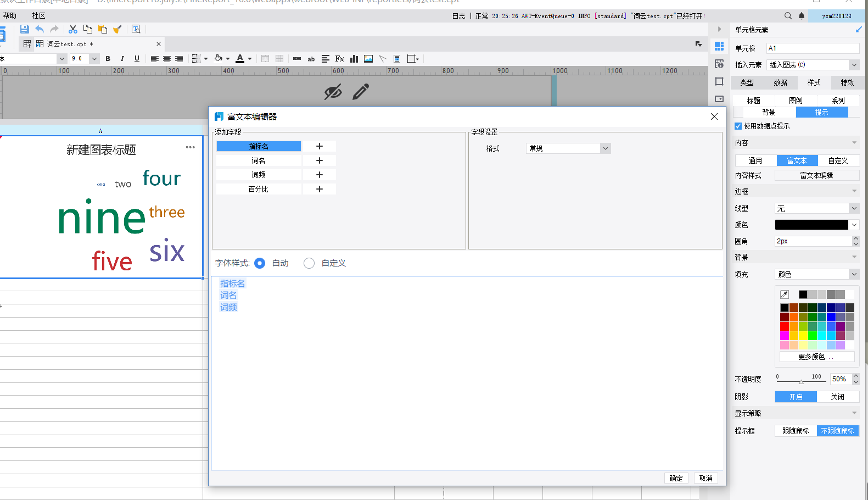Viewport: 868px width, 500px height.
Task: Turn shadow off with 关闭
Action: click(x=838, y=397)
